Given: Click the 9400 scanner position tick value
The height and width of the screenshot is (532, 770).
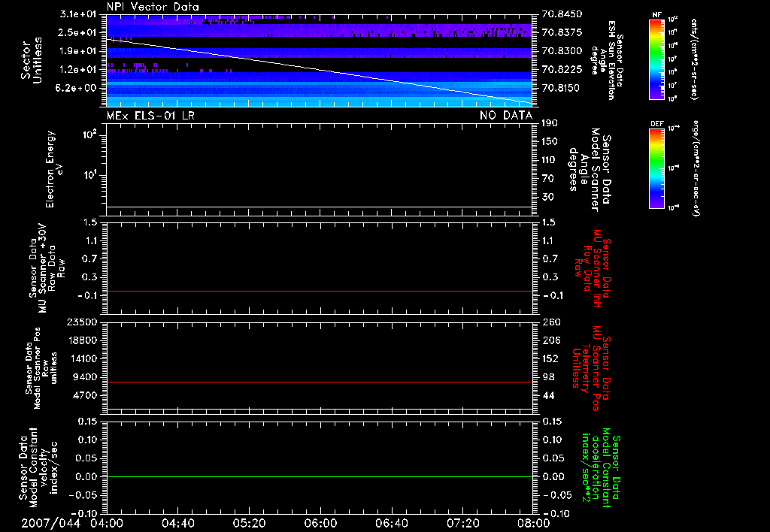Looking at the screenshot, I should (84, 377).
